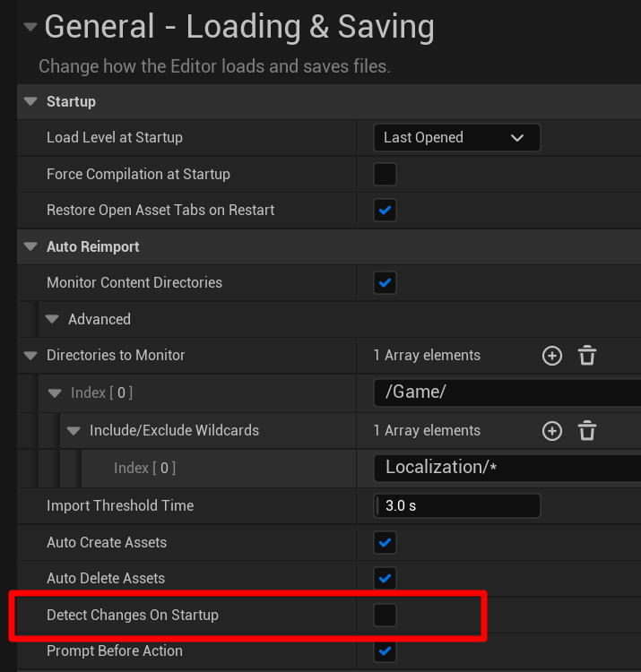Select the Load Level at Startup label

pyautogui.click(x=115, y=138)
